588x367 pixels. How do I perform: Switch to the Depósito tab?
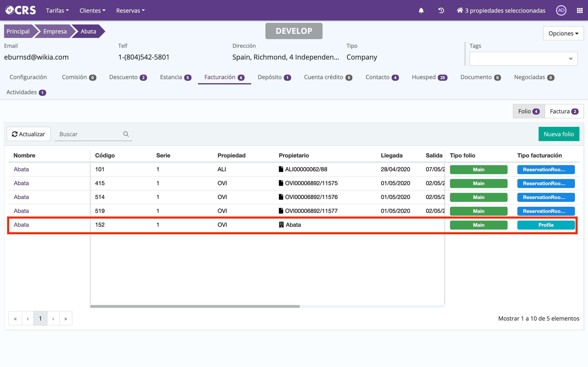click(x=274, y=77)
